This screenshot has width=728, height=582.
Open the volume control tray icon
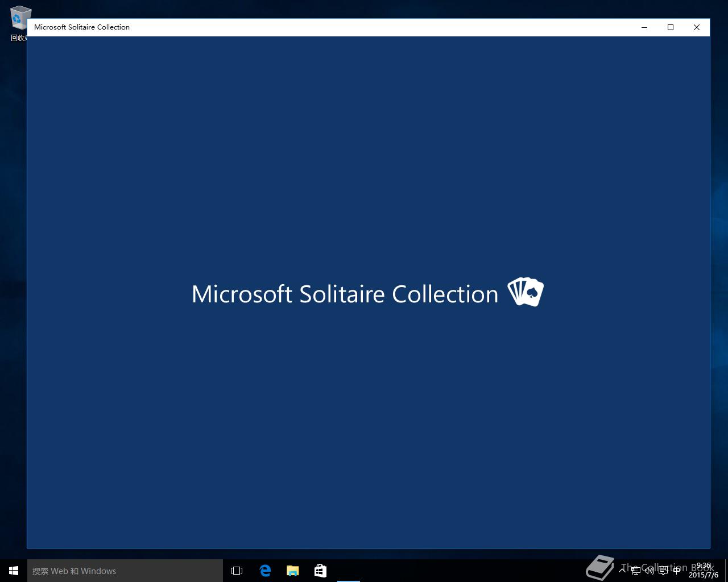coord(650,571)
